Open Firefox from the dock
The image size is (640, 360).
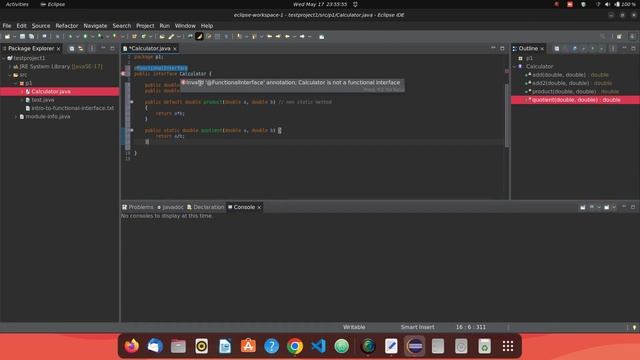[131, 347]
